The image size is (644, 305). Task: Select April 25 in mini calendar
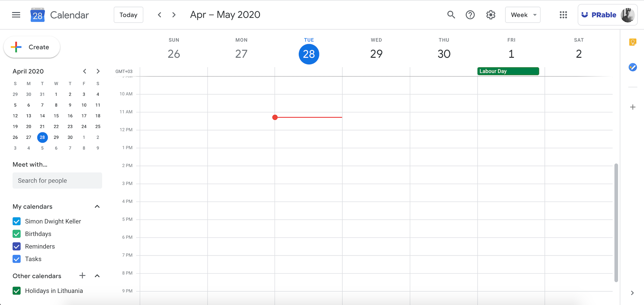pyautogui.click(x=98, y=127)
